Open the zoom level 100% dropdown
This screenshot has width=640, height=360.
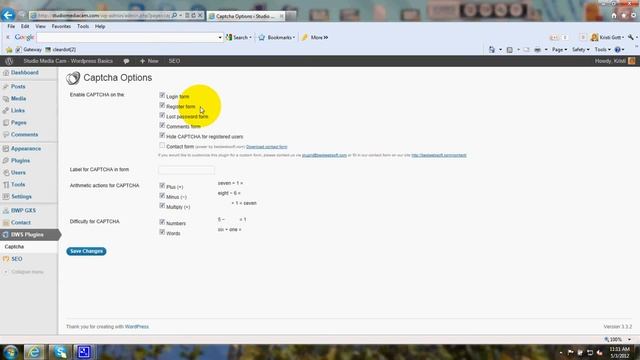click(x=629, y=340)
